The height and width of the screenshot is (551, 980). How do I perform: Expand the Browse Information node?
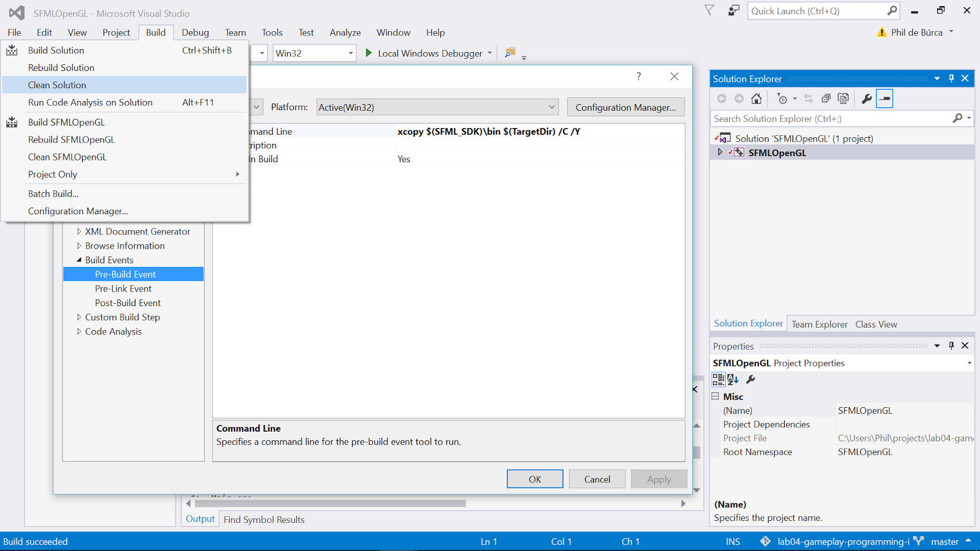[x=79, y=246]
